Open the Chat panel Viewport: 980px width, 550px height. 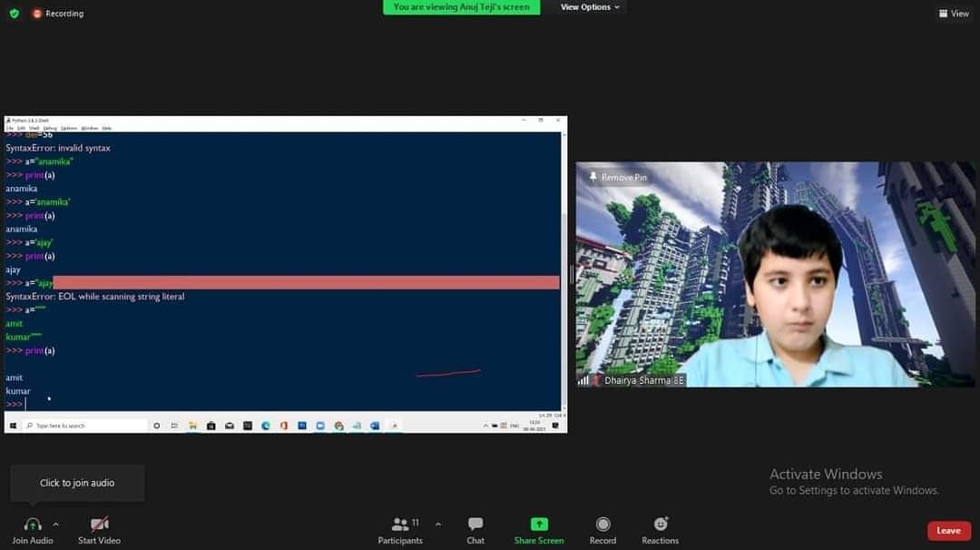475,531
